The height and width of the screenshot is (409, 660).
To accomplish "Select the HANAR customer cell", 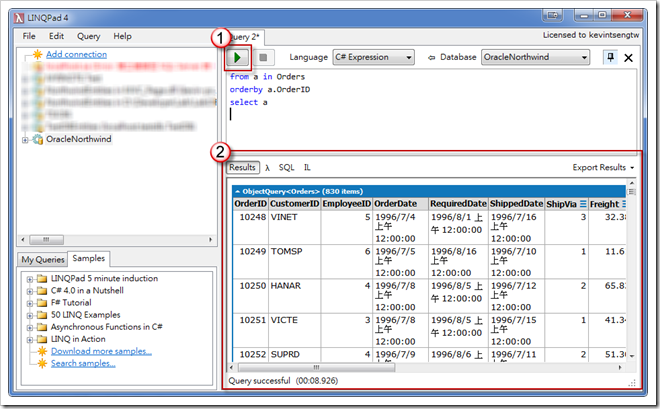I will (x=295, y=296).
